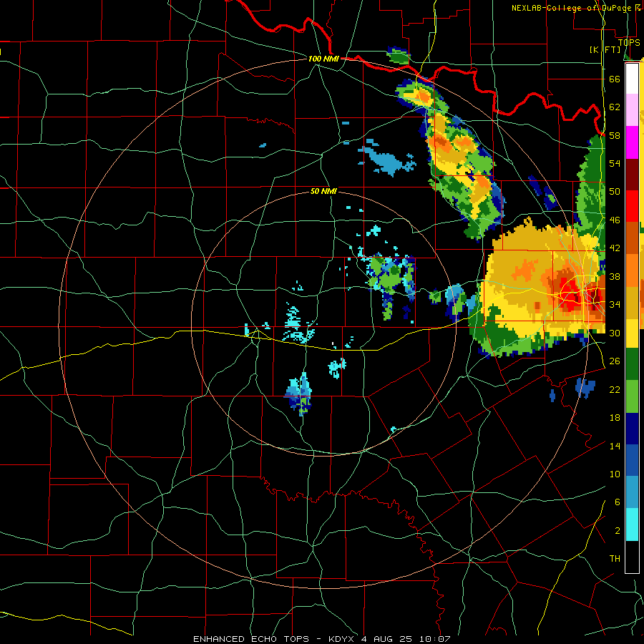
Task: Select the light pink legend swatch
Action: point(632,110)
